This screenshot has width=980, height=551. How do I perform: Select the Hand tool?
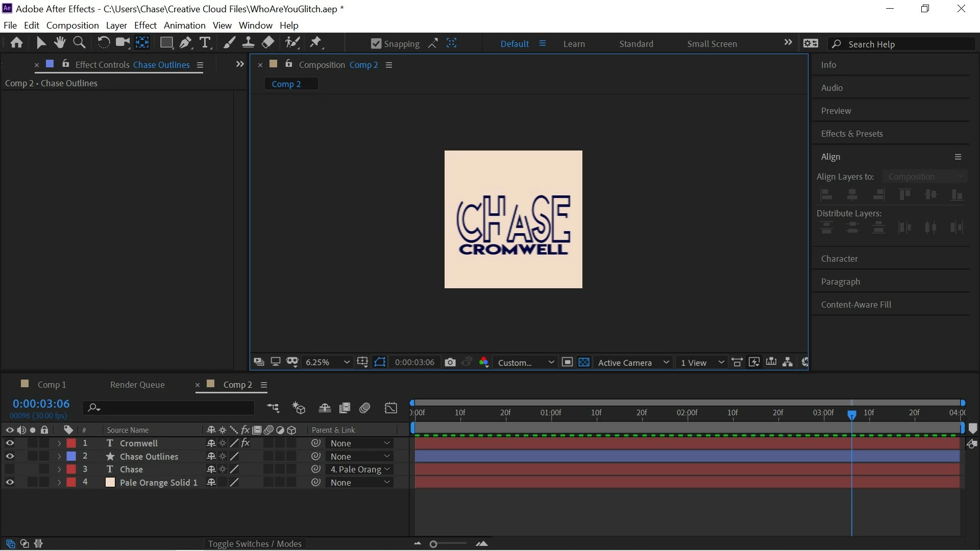coord(60,43)
